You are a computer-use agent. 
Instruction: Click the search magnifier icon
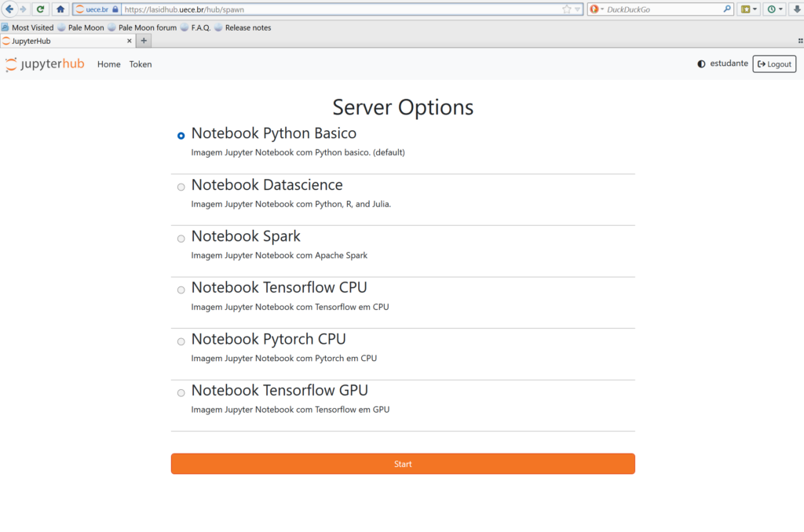[x=727, y=9]
